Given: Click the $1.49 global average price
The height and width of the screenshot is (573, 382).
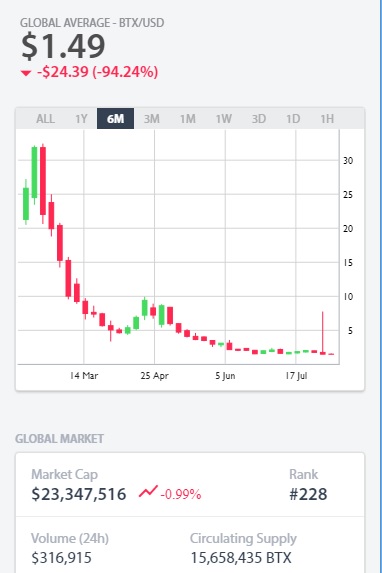Looking at the screenshot, I should pyautogui.click(x=63, y=46).
